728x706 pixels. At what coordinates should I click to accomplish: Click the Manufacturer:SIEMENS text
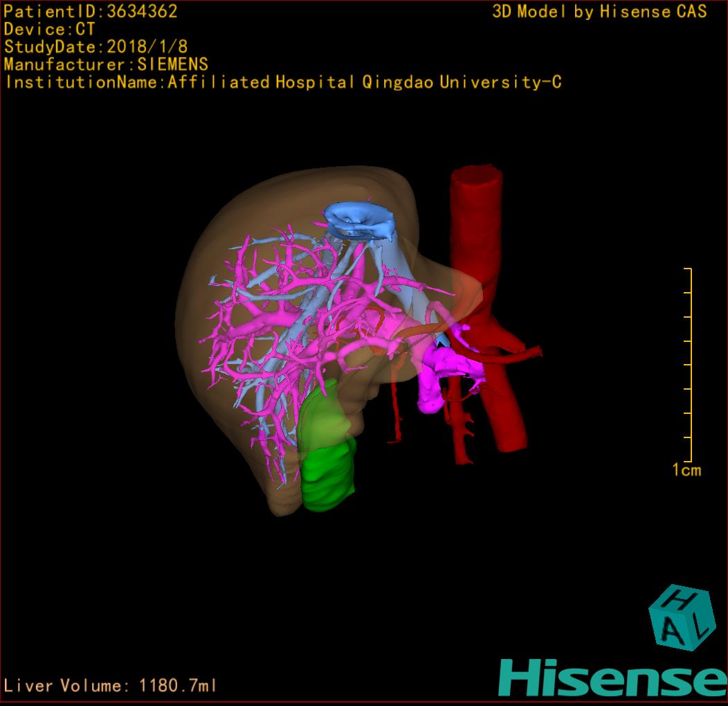click(106, 64)
